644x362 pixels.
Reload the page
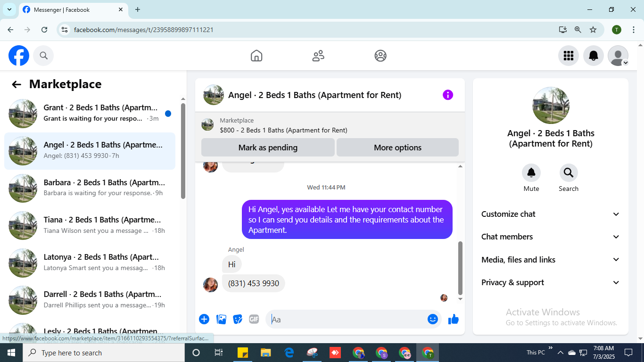[44, 30]
